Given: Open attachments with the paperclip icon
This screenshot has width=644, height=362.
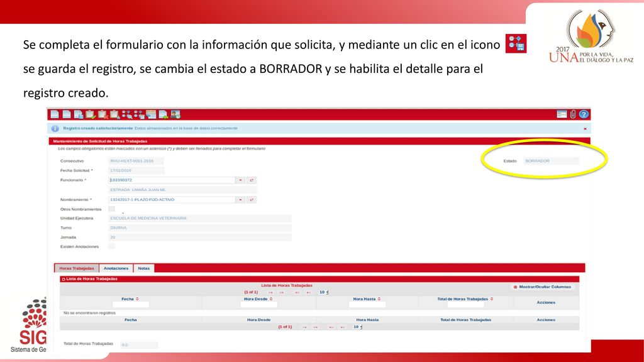Looking at the screenshot, I should pyautogui.click(x=572, y=114).
